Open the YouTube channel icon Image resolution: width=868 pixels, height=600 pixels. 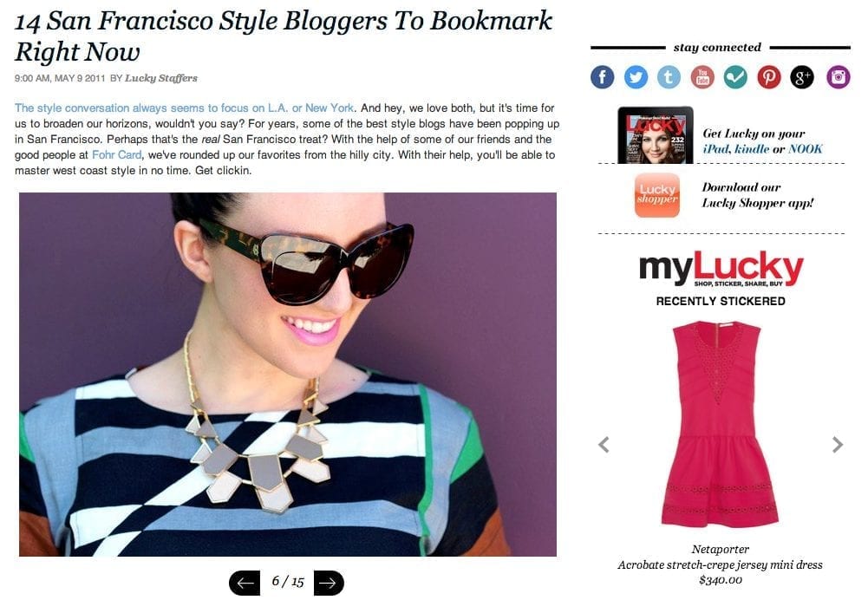pos(702,77)
